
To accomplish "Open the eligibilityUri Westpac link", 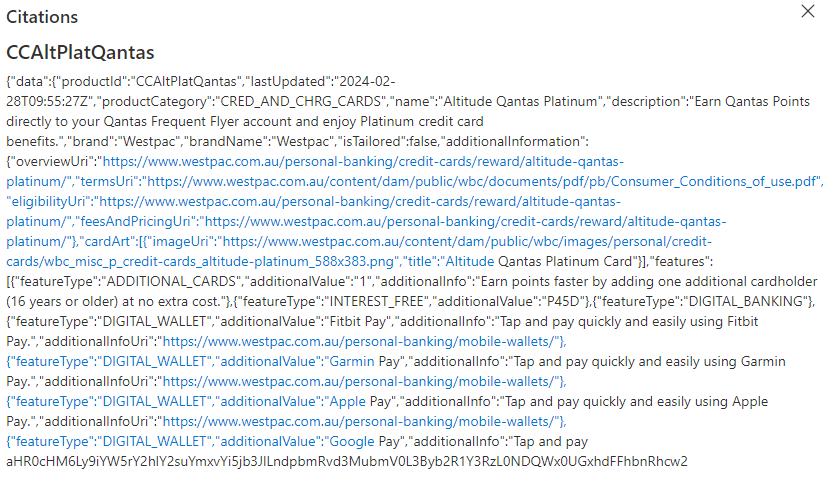I will pyautogui.click(x=360, y=201).
